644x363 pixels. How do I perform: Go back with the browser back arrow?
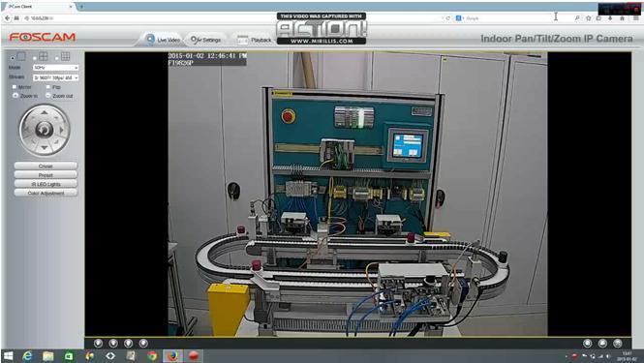click(x=7, y=18)
